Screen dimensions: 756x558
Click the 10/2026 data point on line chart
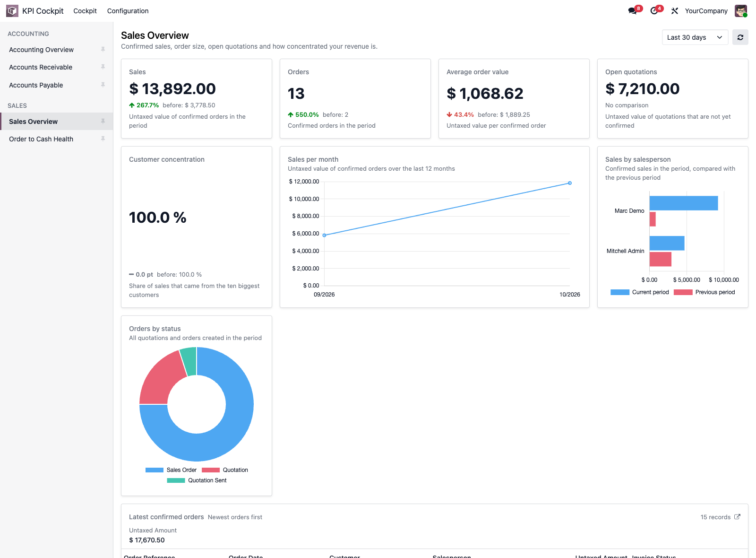coord(570,183)
